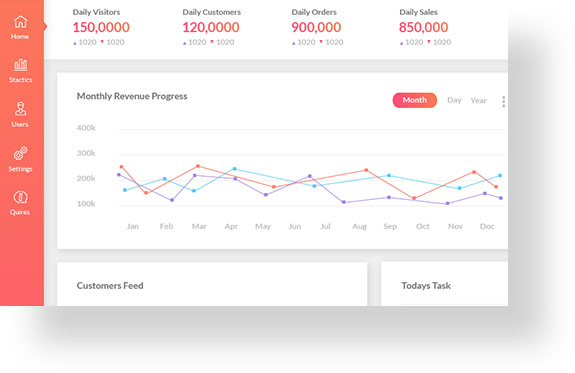This screenshot has height=373, width=575.
Task: Open the Quires info icon
Action: click(21, 197)
